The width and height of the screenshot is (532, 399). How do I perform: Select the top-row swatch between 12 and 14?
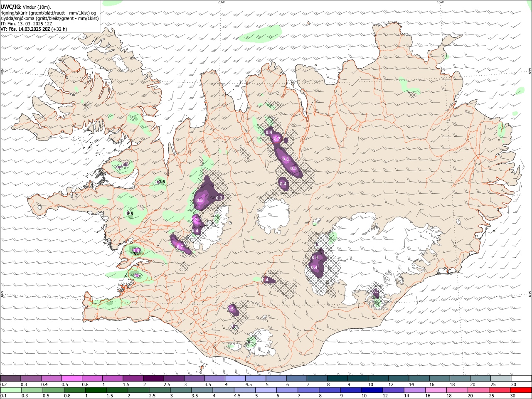coord(399,378)
